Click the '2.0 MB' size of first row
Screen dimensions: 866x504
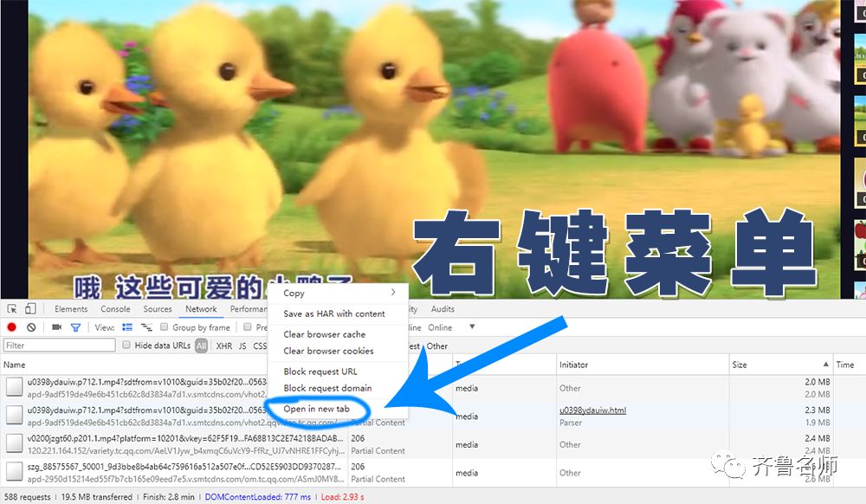tap(817, 382)
